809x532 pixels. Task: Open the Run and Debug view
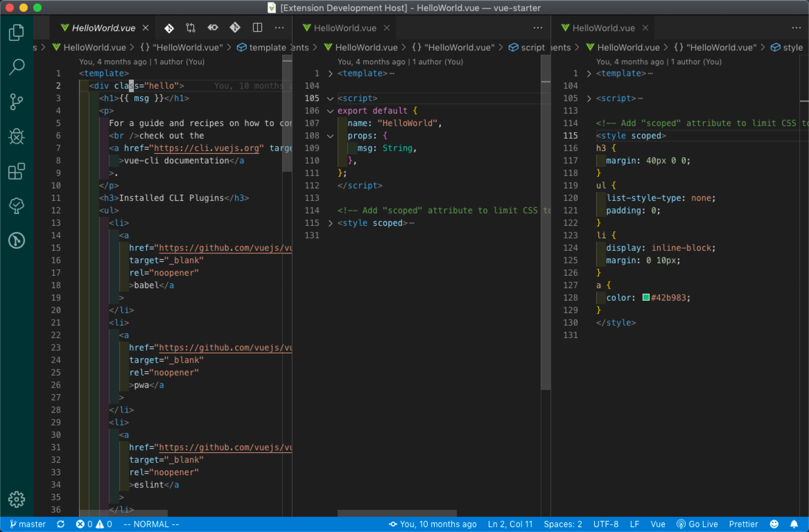coord(16,136)
